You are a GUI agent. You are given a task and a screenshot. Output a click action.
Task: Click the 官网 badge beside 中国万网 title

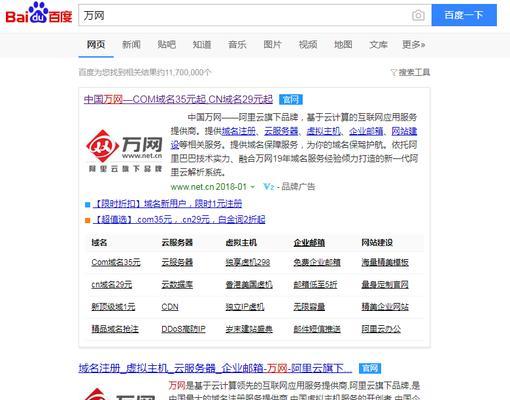click(x=291, y=99)
